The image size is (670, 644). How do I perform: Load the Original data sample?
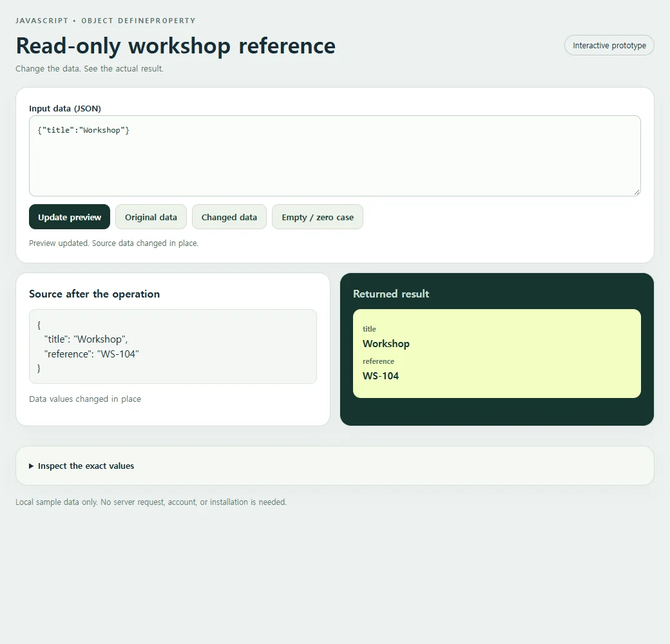click(x=151, y=217)
